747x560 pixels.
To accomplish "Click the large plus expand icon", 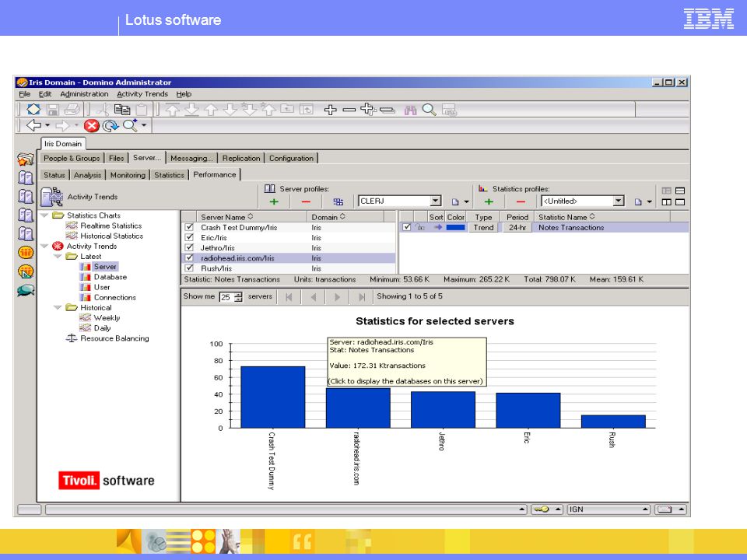I will click(x=330, y=110).
